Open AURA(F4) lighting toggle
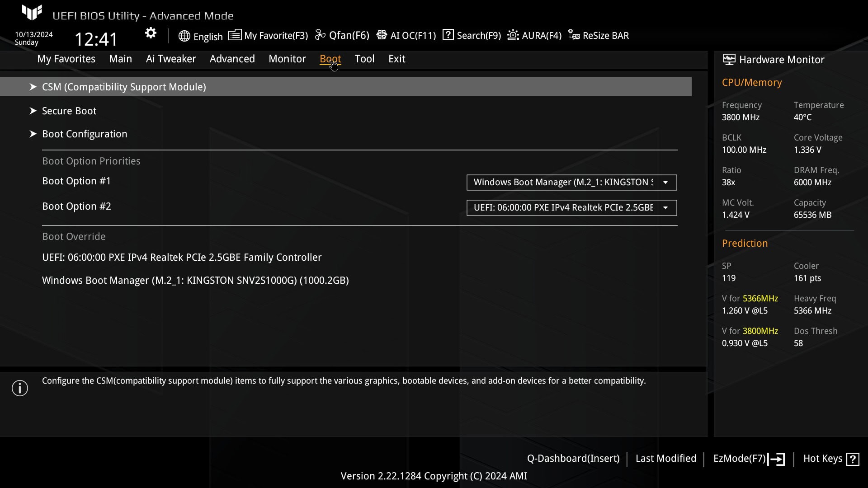Screen dimensions: 868x488 [542, 36]
